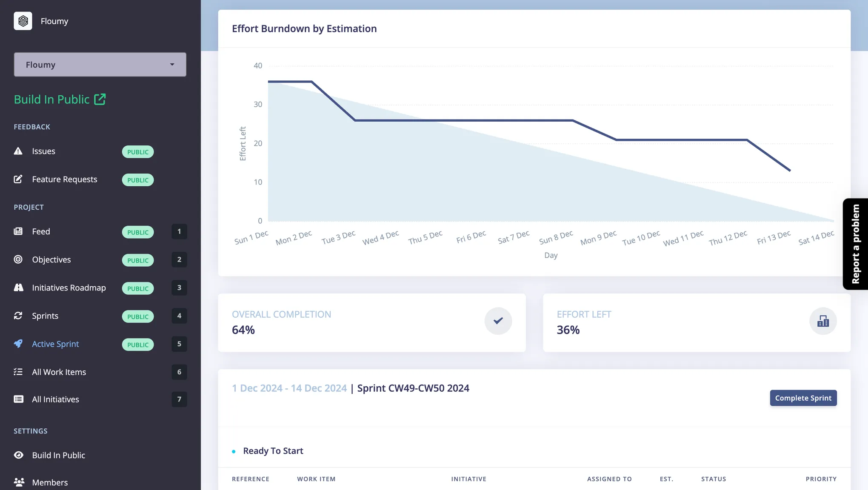Click burndown line point at Fri 13 Dec
The height and width of the screenshot is (490, 868).
pyautogui.click(x=790, y=171)
